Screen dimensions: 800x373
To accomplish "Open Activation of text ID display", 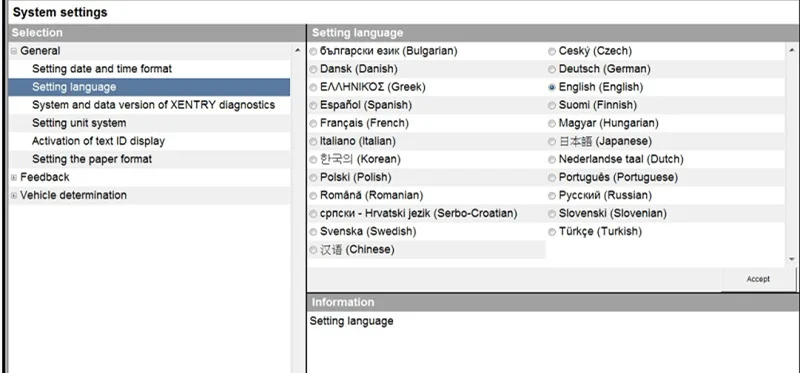I will [x=98, y=141].
